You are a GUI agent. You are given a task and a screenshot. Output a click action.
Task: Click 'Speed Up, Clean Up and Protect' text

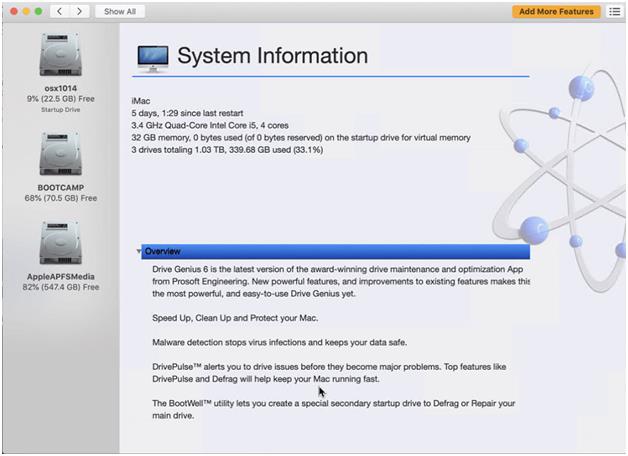[x=235, y=318]
